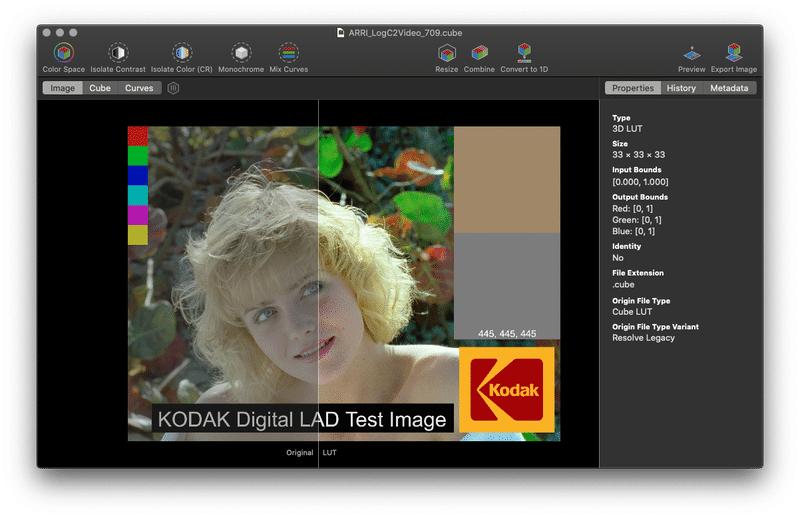Switch to the Image view tab
The width and height of the screenshot is (800, 517).
pyautogui.click(x=62, y=88)
